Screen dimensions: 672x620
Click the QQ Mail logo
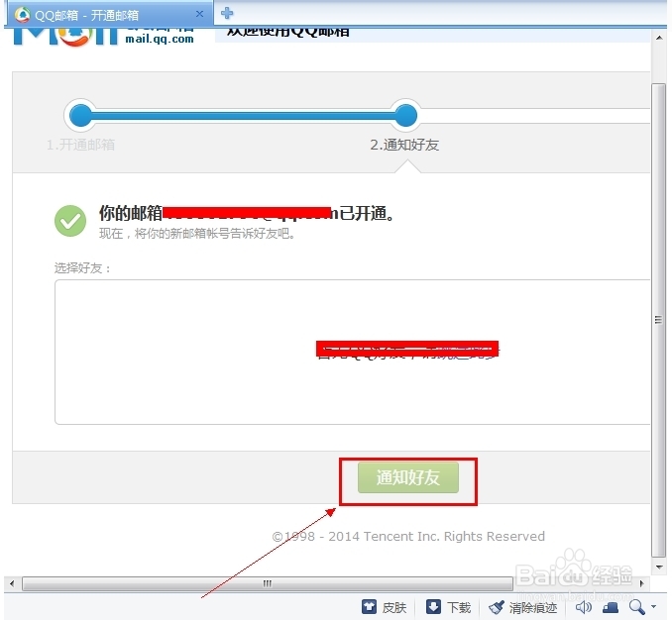65,36
